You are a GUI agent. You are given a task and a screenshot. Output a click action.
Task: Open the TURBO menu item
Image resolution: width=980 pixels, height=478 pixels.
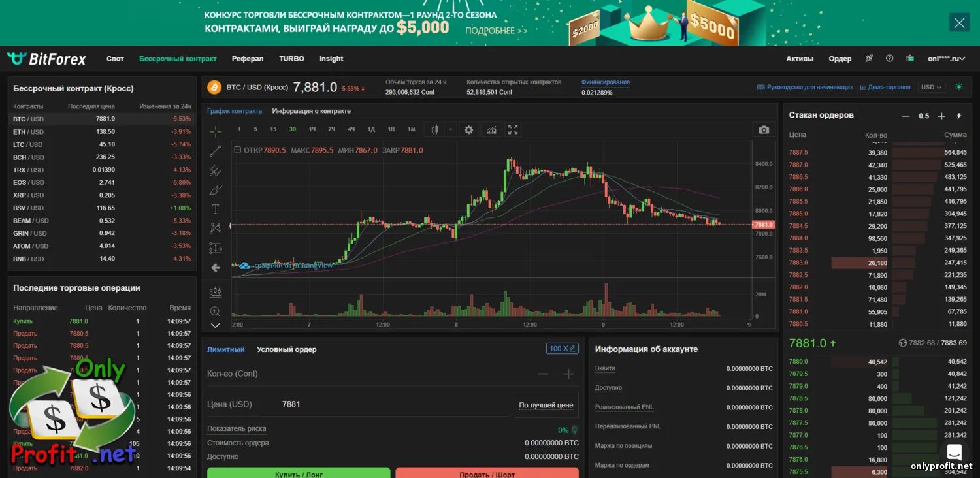click(291, 59)
